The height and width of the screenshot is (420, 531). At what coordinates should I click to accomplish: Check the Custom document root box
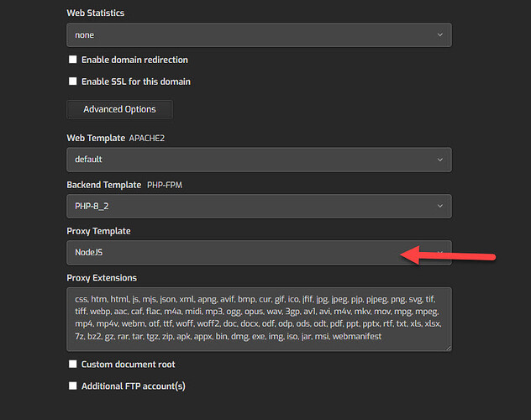coord(73,365)
